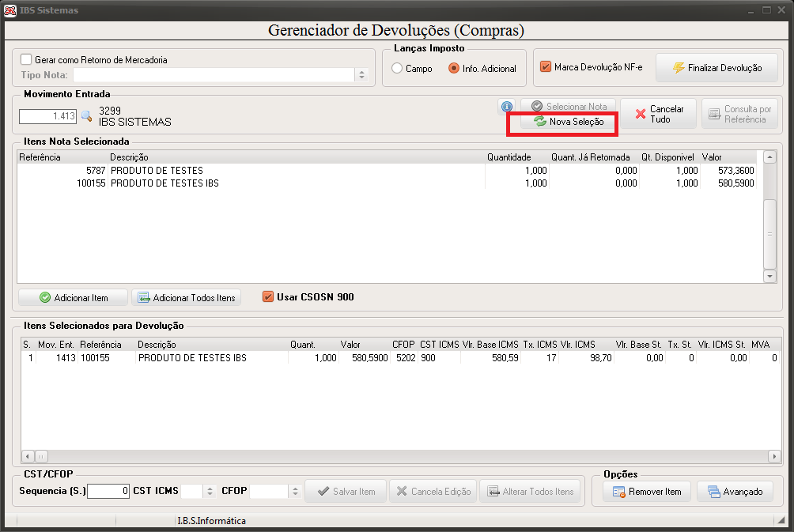Click the magnifier search icon beside 1.413
The width and height of the screenshot is (794, 532).
86,116
